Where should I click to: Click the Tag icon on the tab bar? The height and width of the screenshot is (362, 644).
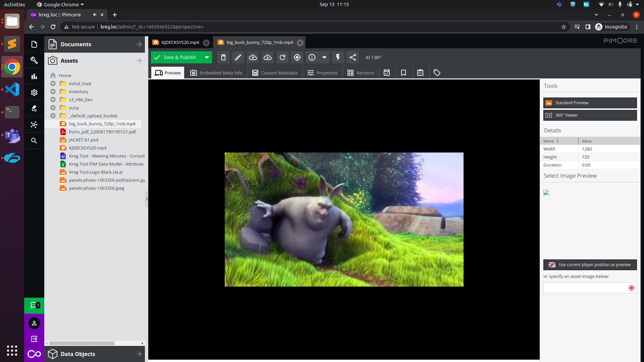pos(437,72)
